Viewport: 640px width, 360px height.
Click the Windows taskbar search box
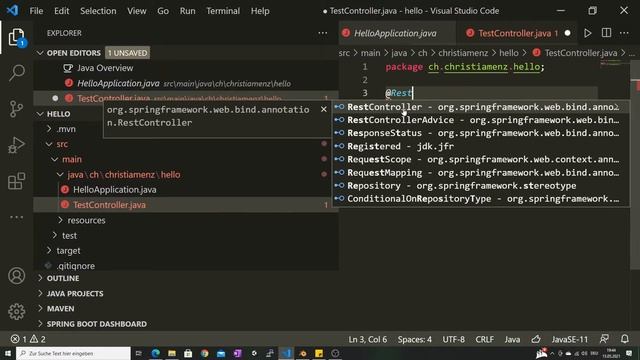pos(73,353)
